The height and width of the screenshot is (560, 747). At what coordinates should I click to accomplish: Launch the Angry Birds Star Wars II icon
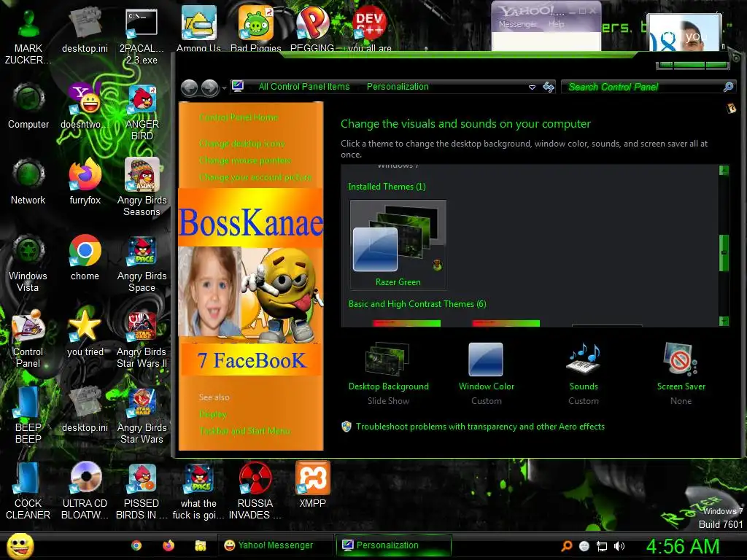[142, 339]
